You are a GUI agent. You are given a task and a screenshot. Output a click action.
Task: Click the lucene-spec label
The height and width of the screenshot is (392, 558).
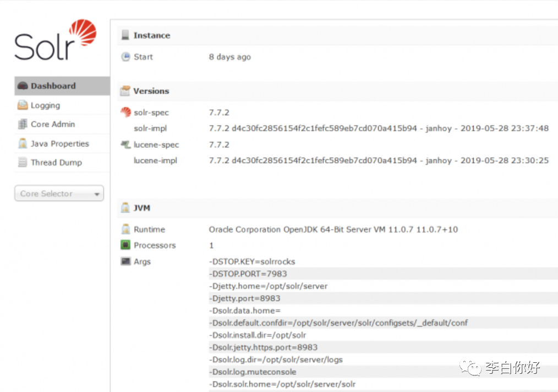coord(156,145)
